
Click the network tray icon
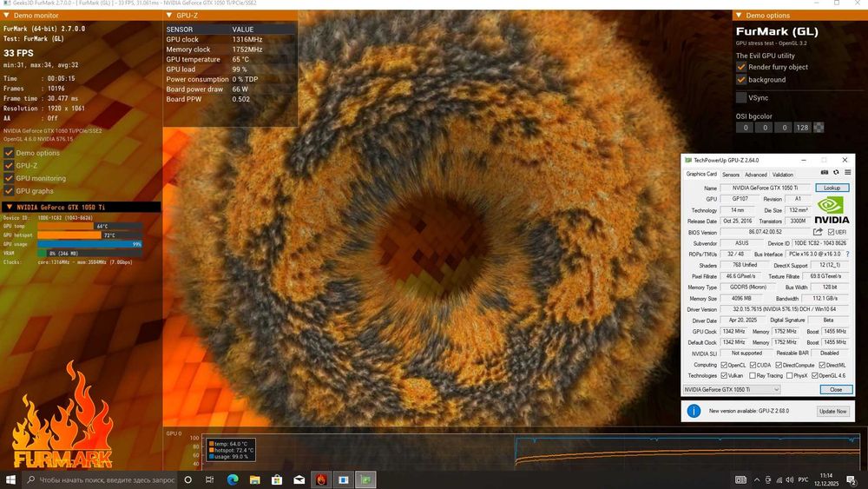pyautogui.click(x=779, y=479)
